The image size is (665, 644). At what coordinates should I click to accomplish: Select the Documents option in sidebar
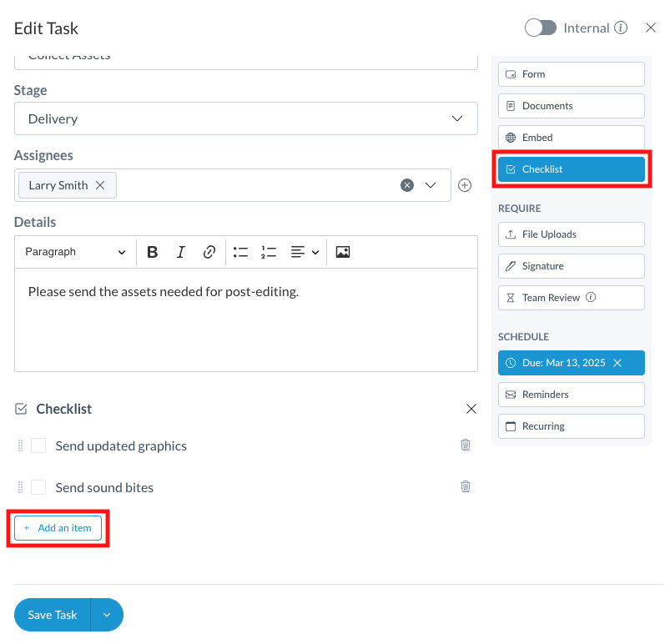[x=571, y=106]
